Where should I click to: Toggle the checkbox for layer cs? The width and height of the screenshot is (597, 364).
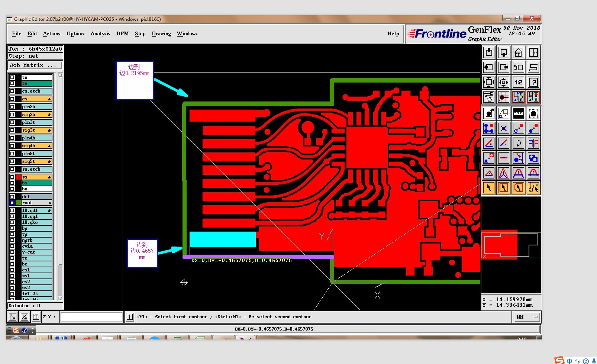(x=12, y=99)
